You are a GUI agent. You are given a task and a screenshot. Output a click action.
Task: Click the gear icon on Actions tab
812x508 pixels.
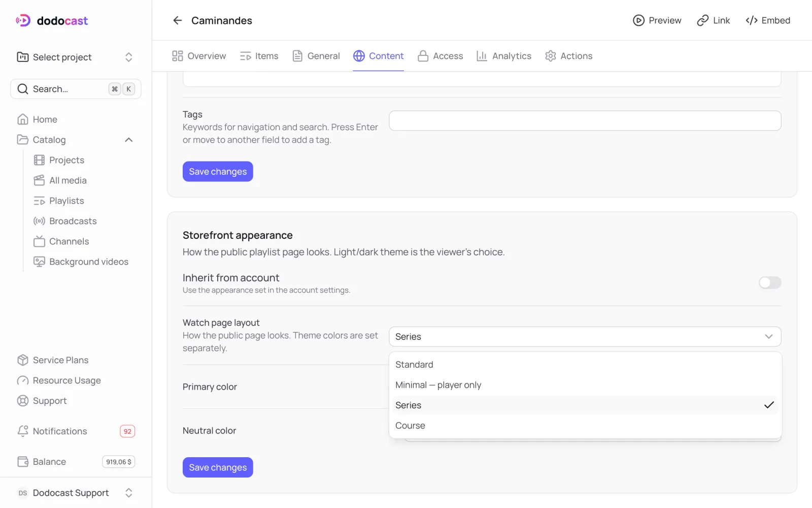tap(551, 56)
